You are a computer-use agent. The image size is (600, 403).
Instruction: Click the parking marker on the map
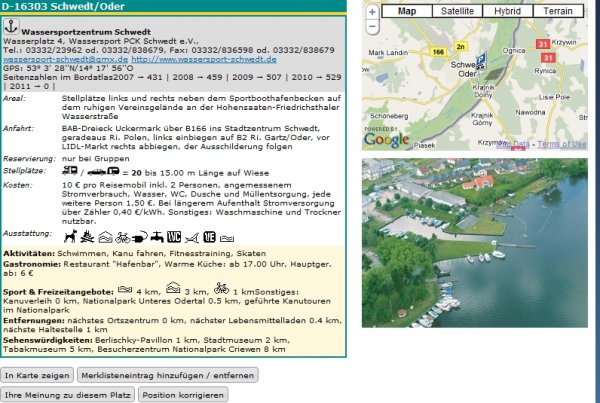coord(480,59)
